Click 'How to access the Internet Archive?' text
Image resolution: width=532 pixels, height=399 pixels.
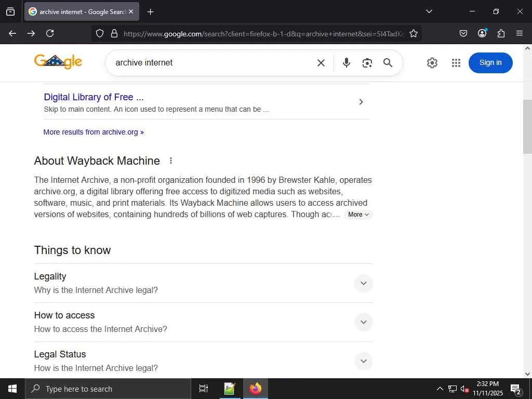pos(100,329)
